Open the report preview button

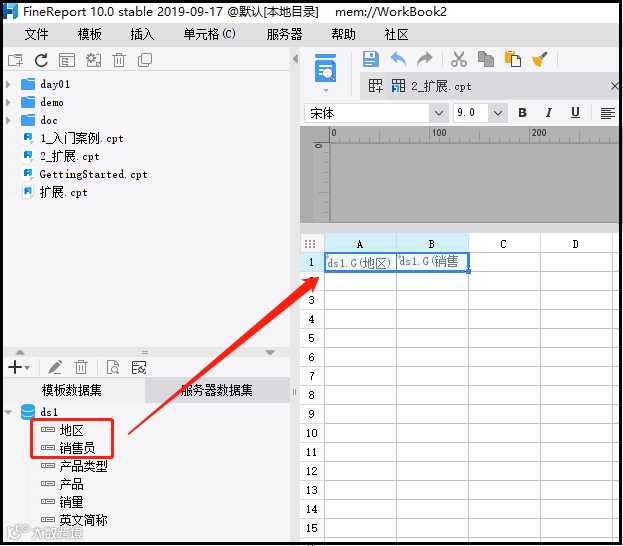point(325,68)
